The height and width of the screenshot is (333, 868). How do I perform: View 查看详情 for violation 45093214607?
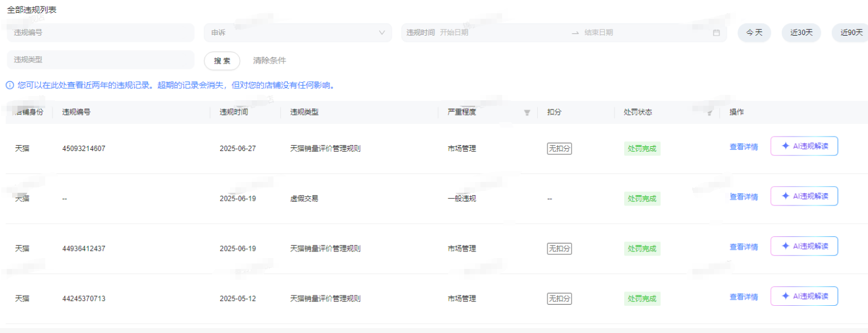coord(744,146)
